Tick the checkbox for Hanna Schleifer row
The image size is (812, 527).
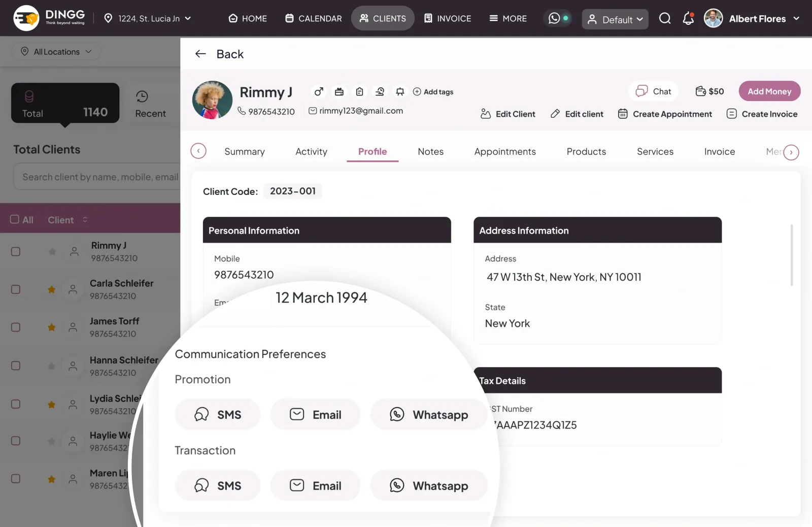click(16, 366)
